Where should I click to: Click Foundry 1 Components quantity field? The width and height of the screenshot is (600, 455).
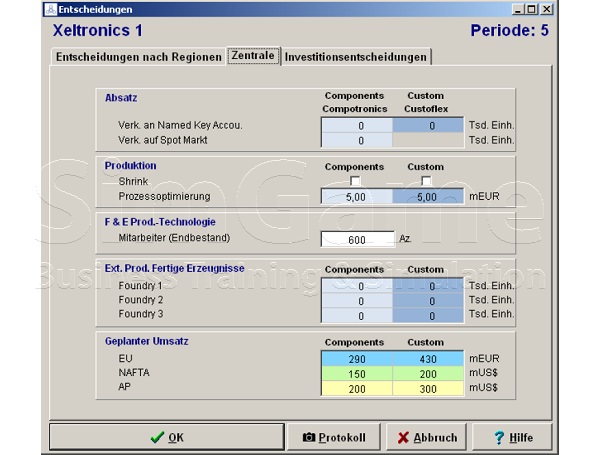[x=357, y=286]
